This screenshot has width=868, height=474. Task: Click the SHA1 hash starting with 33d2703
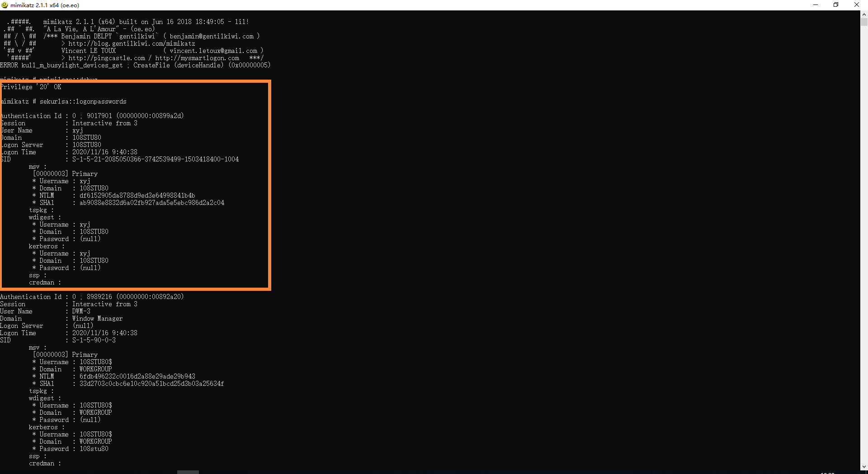pyautogui.click(x=152, y=384)
